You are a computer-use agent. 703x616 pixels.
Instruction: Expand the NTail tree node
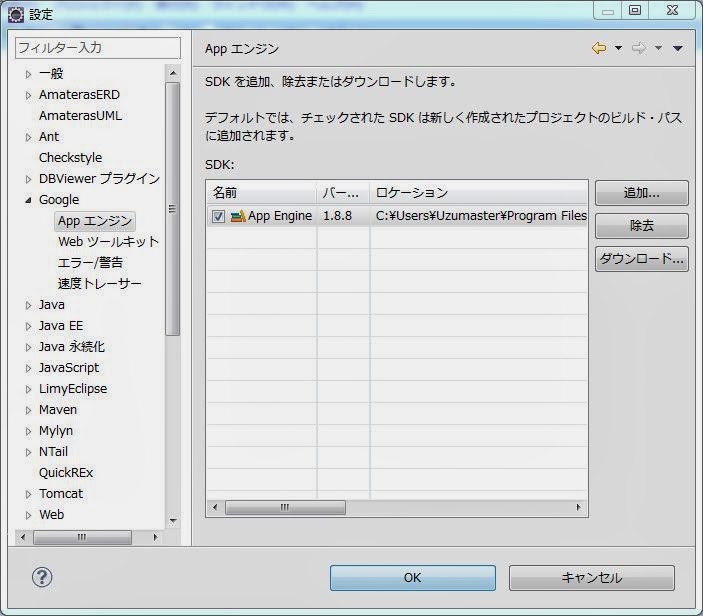[28, 452]
